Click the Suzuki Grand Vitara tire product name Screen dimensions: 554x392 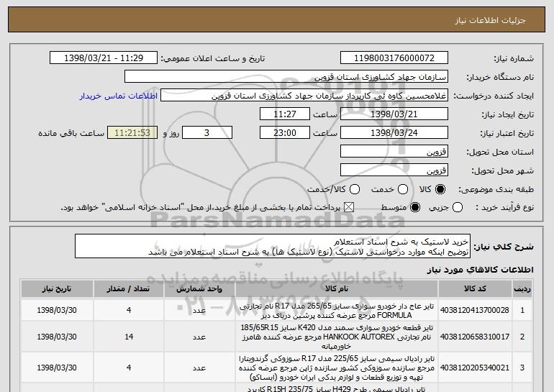tap(337, 368)
